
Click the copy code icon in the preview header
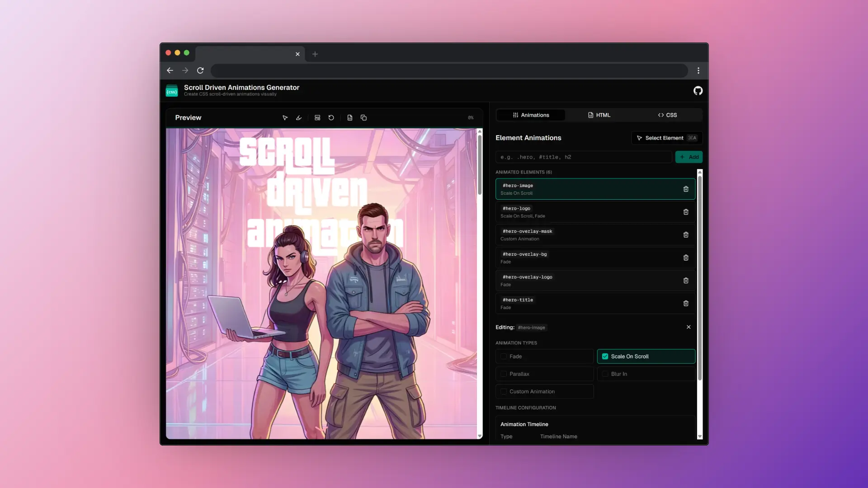(x=364, y=117)
